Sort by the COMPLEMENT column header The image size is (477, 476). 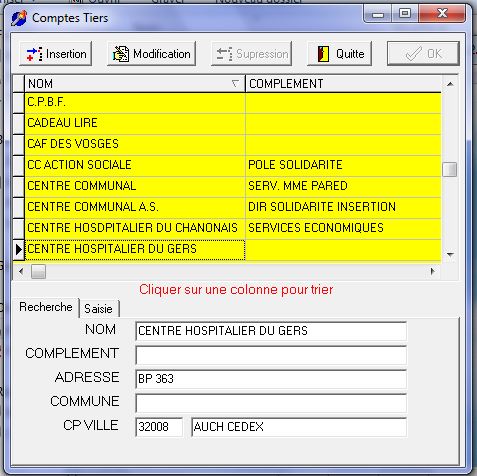[343, 84]
